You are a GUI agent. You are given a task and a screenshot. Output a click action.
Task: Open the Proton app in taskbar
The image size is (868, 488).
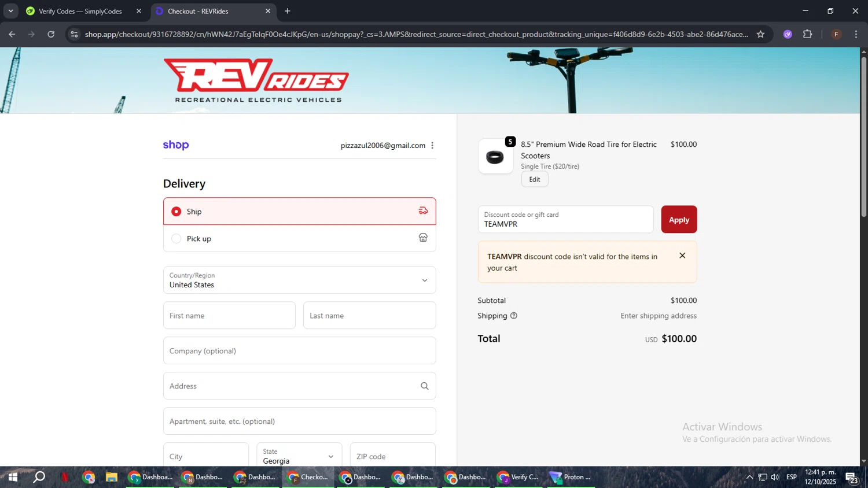click(x=571, y=477)
